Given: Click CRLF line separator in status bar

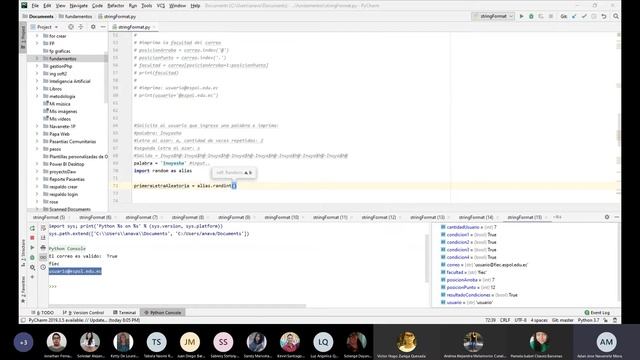Looking at the screenshot, I should [505, 320].
